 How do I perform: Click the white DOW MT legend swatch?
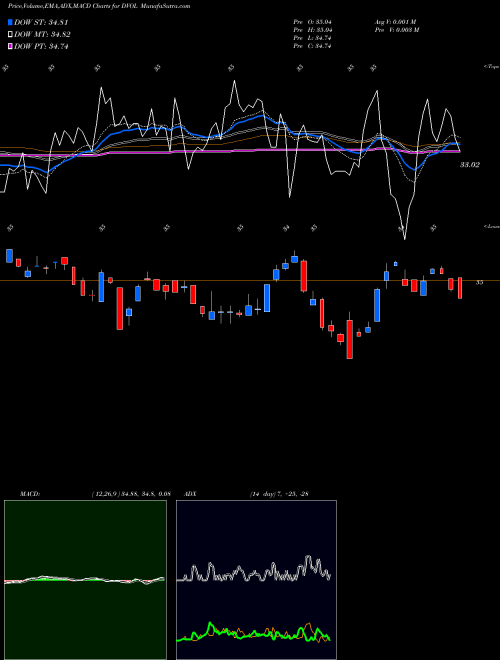pyautogui.click(x=10, y=35)
